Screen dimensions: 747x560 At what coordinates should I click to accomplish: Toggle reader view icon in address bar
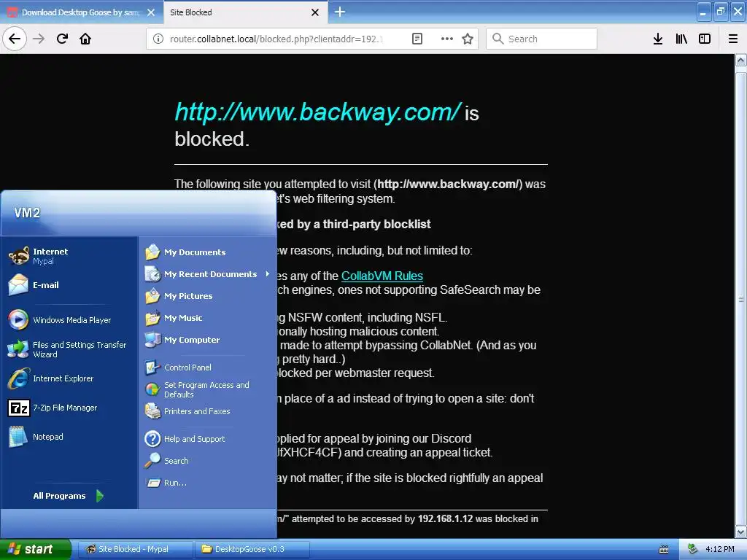[x=417, y=39]
